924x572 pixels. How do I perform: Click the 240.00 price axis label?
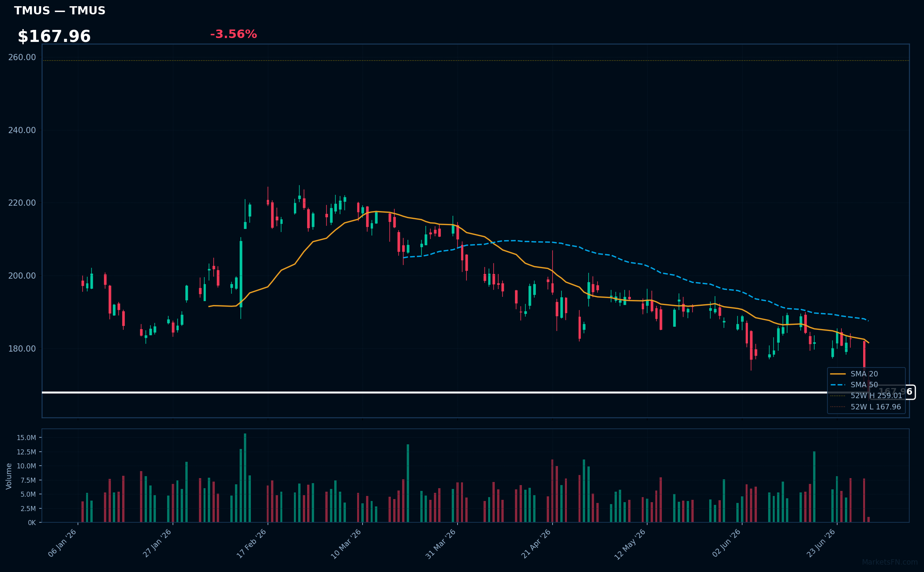click(x=22, y=130)
